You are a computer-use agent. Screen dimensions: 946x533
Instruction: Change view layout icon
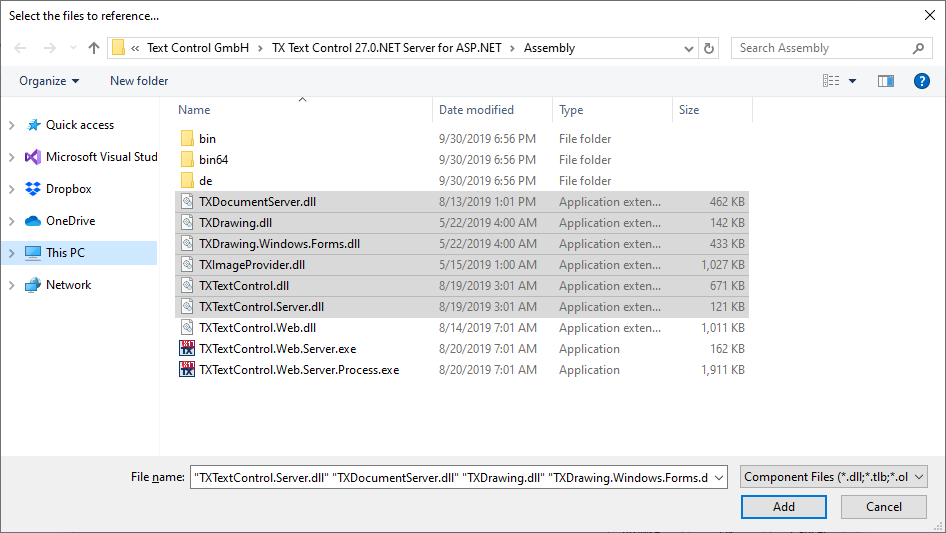coord(831,81)
